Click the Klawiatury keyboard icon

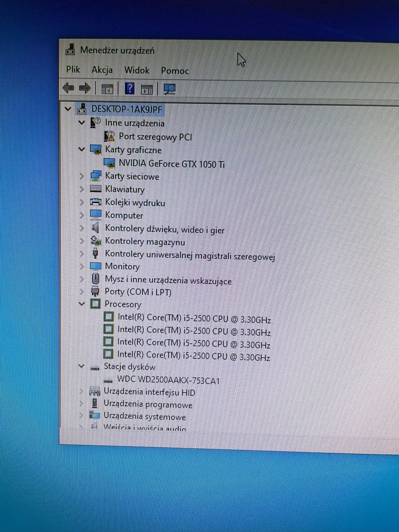point(96,189)
